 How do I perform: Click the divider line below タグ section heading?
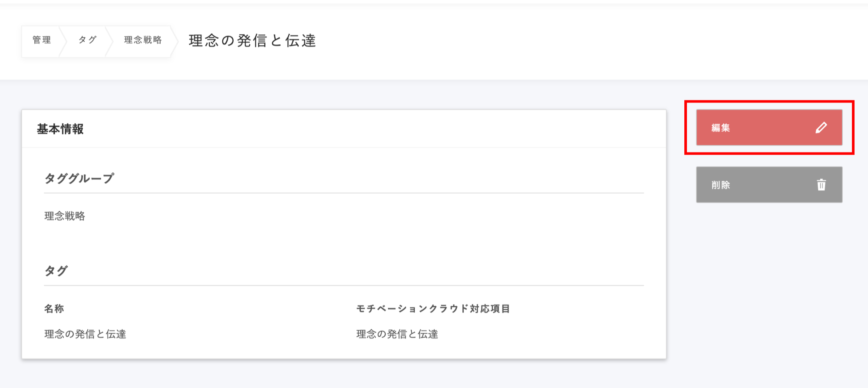[343, 285]
